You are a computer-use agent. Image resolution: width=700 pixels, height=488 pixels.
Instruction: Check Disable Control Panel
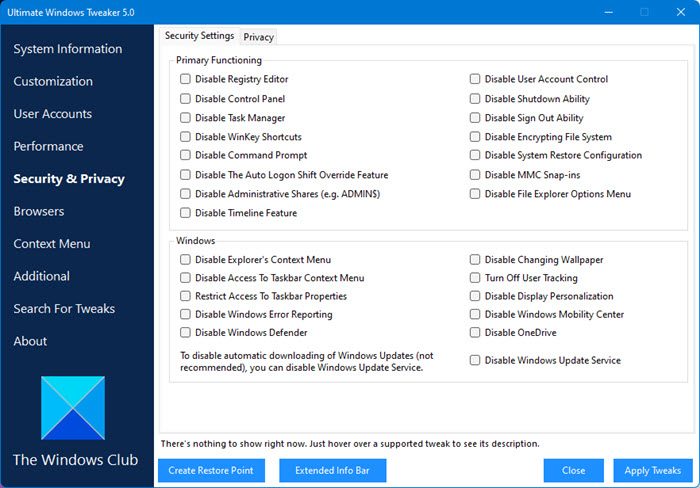pyautogui.click(x=185, y=99)
